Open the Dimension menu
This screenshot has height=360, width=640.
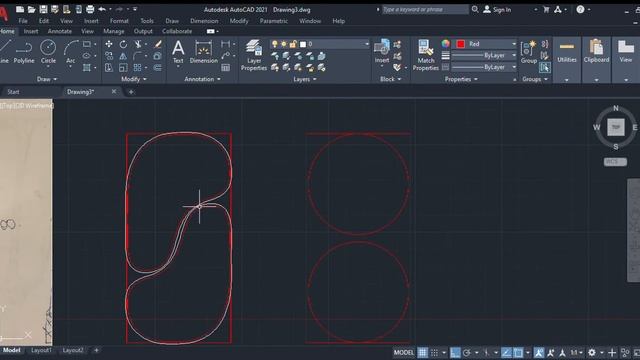click(x=204, y=21)
